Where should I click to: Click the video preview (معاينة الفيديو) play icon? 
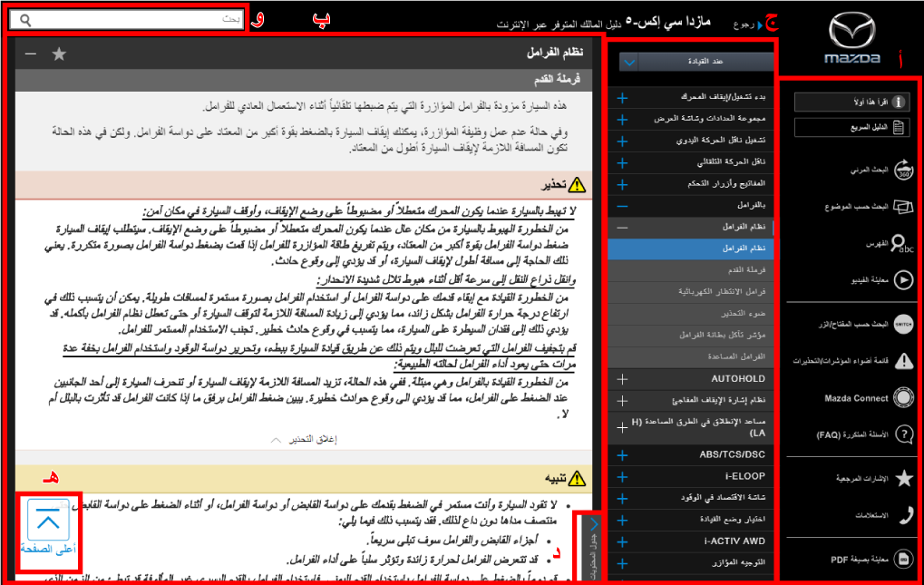(x=903, y=280)
